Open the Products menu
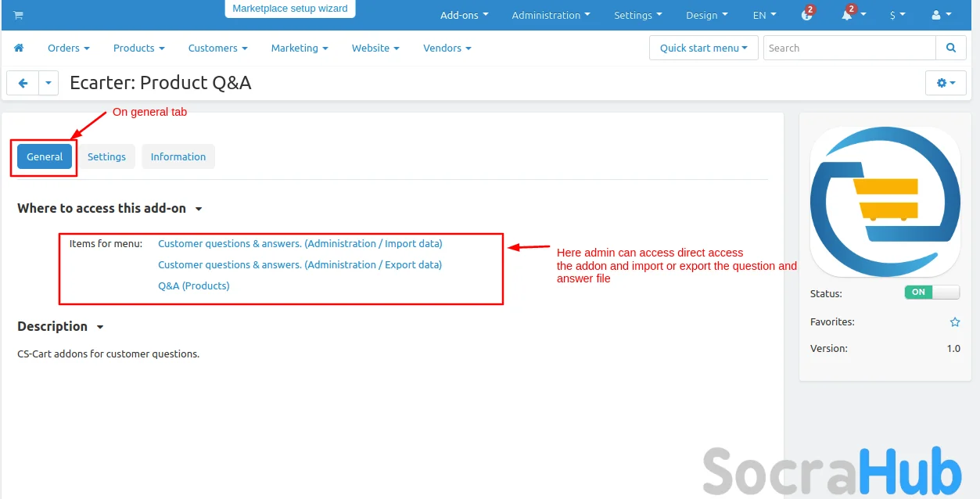The height and width of the screenshot is (499, 980). tap(138, 48)
